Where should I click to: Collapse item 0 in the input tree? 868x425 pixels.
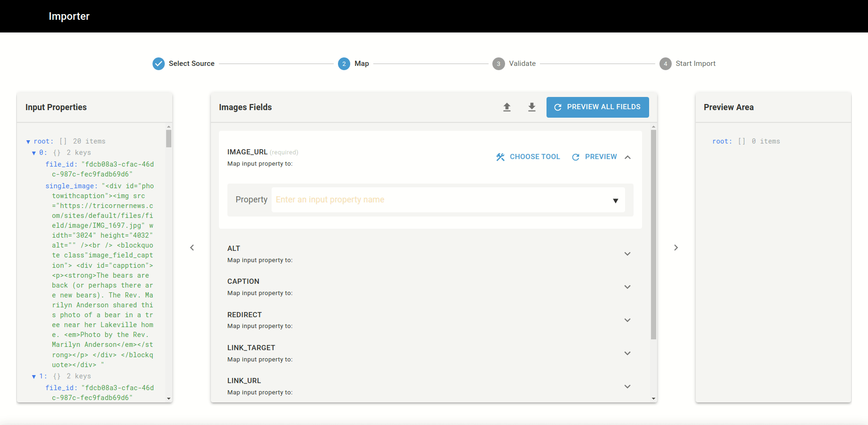click(34, 153)
